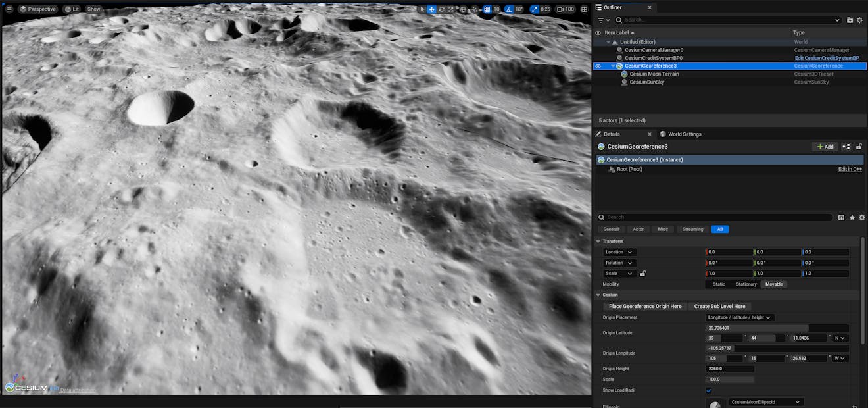
Task: Open the CesiumMoonEllipsoid dropdown
Action: click(765, 401)
